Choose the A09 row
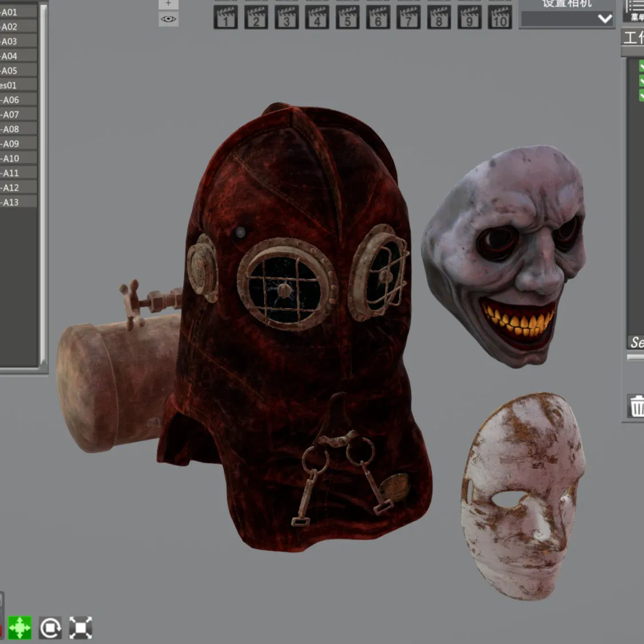 click(18, 143)
